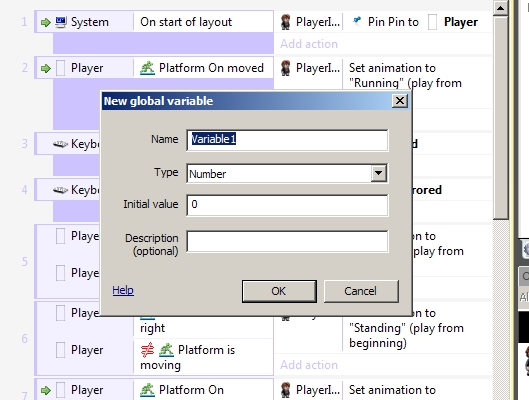Click the System object icon in event 1
Screen dimensions: 529x400
coord(61,22)
